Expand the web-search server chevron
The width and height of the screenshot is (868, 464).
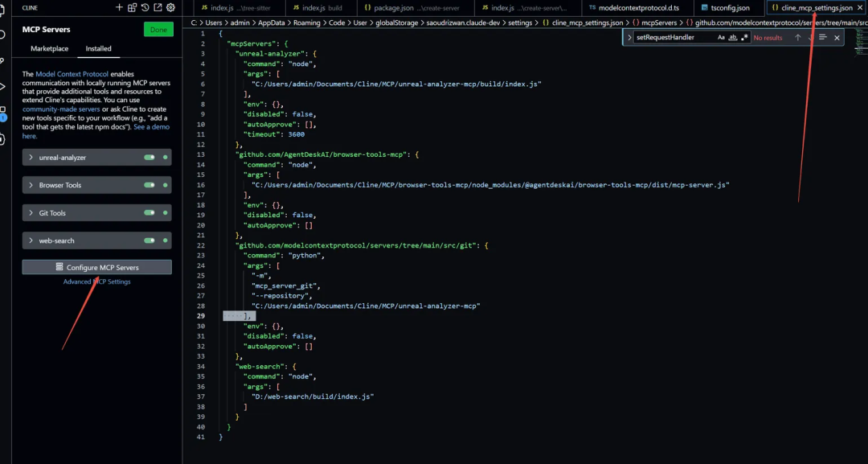(x=31, y=240)
